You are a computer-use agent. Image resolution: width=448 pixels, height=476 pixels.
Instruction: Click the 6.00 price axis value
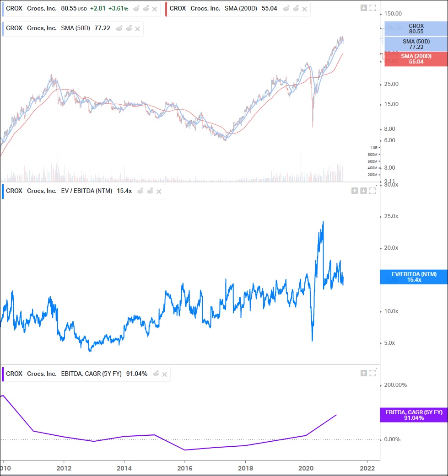pyautogui.click(x=390, y=140)
